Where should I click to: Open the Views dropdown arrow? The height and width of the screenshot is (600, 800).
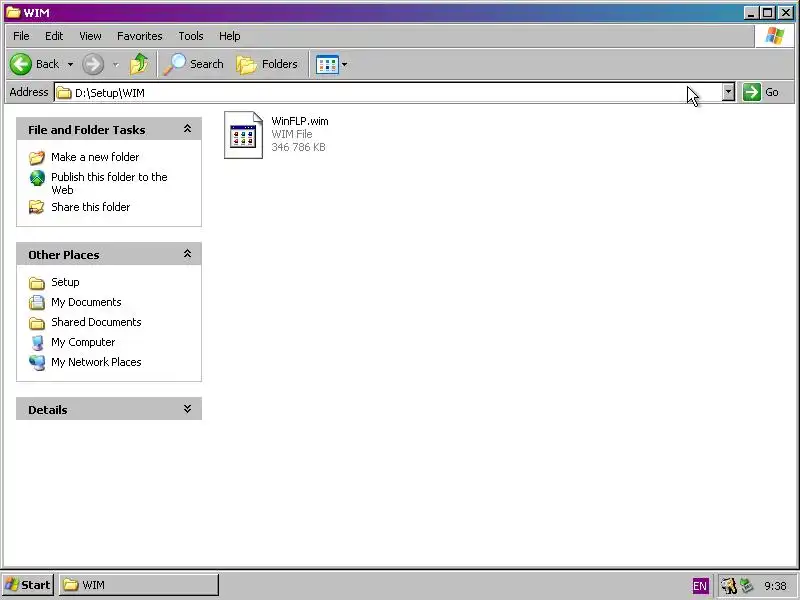pos(344,64)
